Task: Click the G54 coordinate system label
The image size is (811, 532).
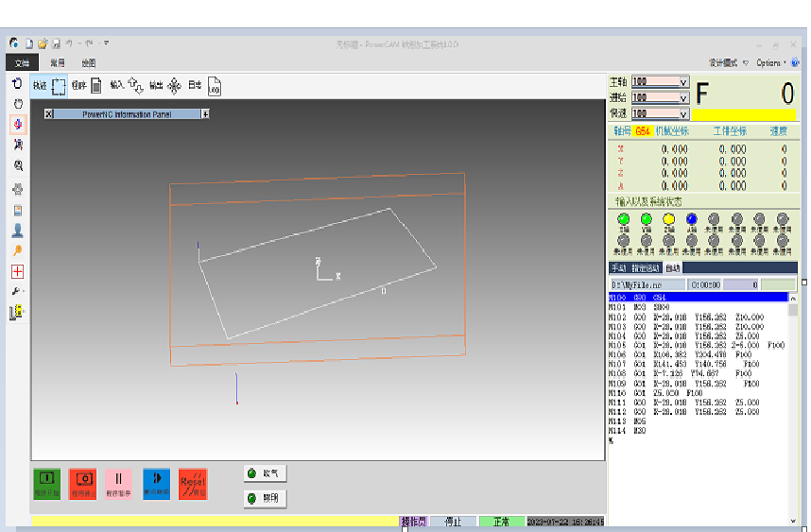Action: tap(643, 131)
